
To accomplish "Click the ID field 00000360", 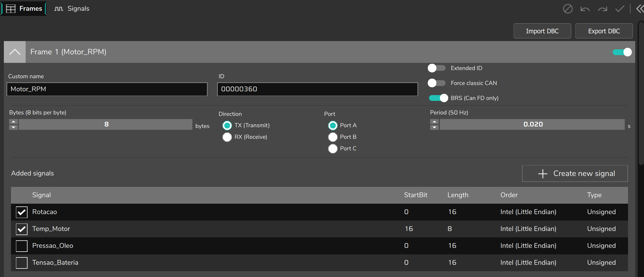I will 317,89.
